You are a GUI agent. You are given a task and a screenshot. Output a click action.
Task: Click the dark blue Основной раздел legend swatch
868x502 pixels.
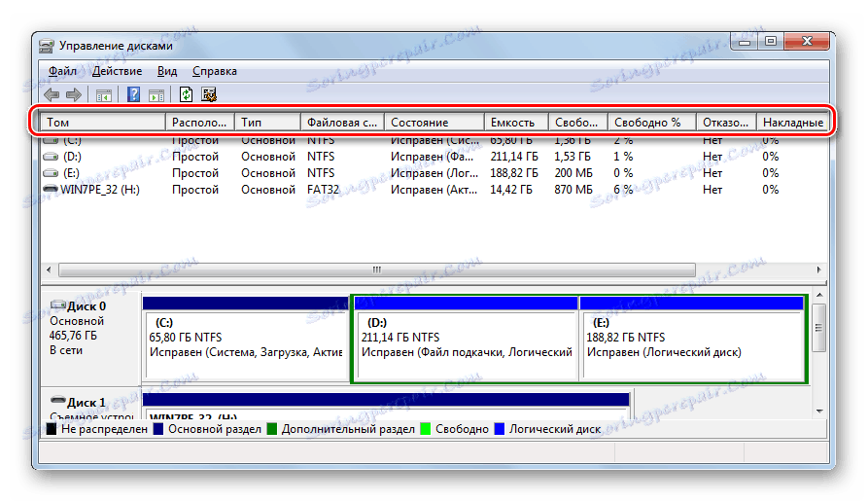(x=158, y=429)
